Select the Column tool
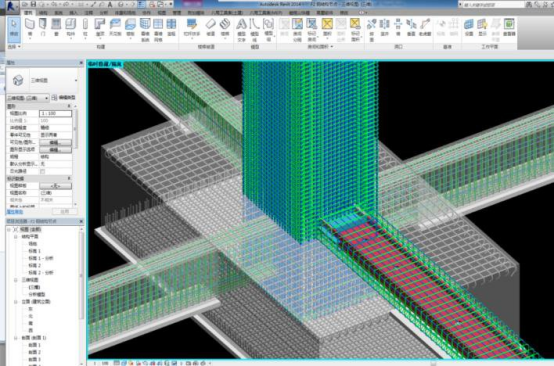This screenshot has width=554, height=366. click(85, 28)
